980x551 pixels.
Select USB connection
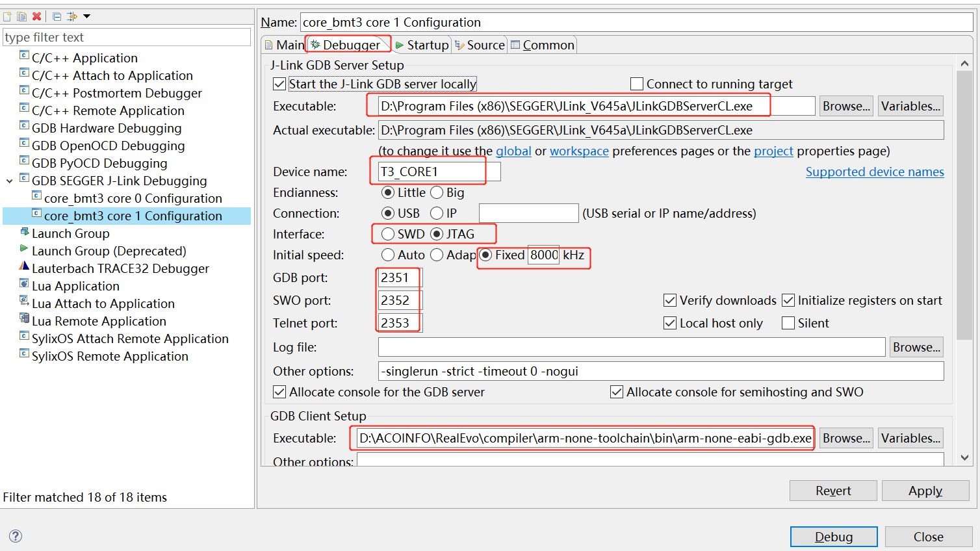click(388, 213)
